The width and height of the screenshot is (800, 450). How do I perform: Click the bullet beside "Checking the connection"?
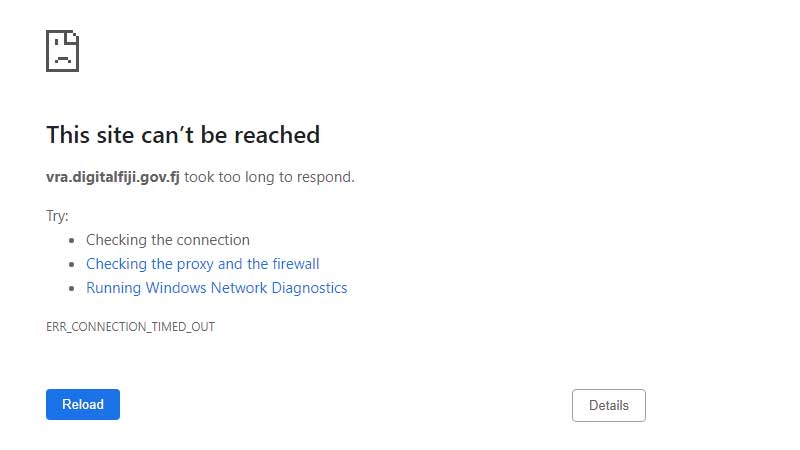click(72, 241)
